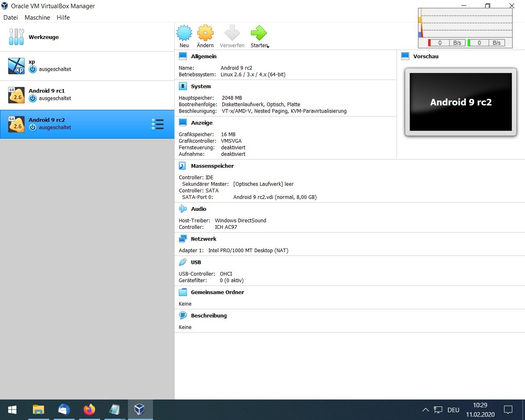Show hidden tray icons chevron
Viewport: 525px width, 420px height.
pos(425,410)
